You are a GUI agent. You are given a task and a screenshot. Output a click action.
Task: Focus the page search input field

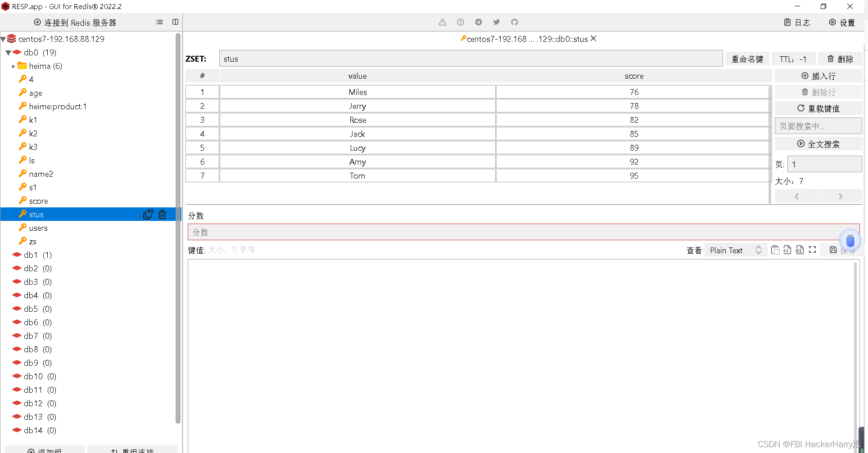(818, 126)
